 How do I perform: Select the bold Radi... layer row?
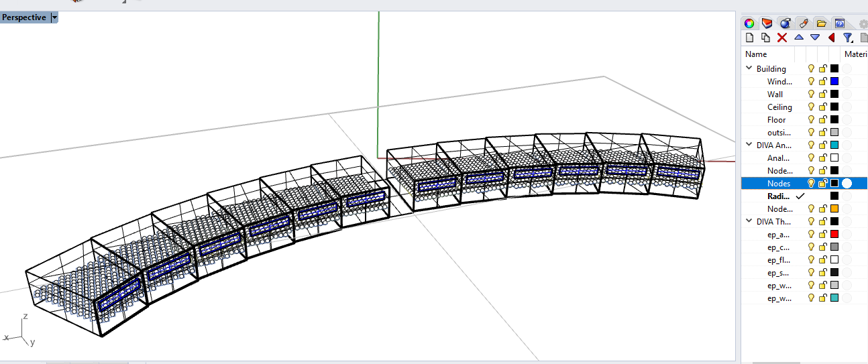804,196
